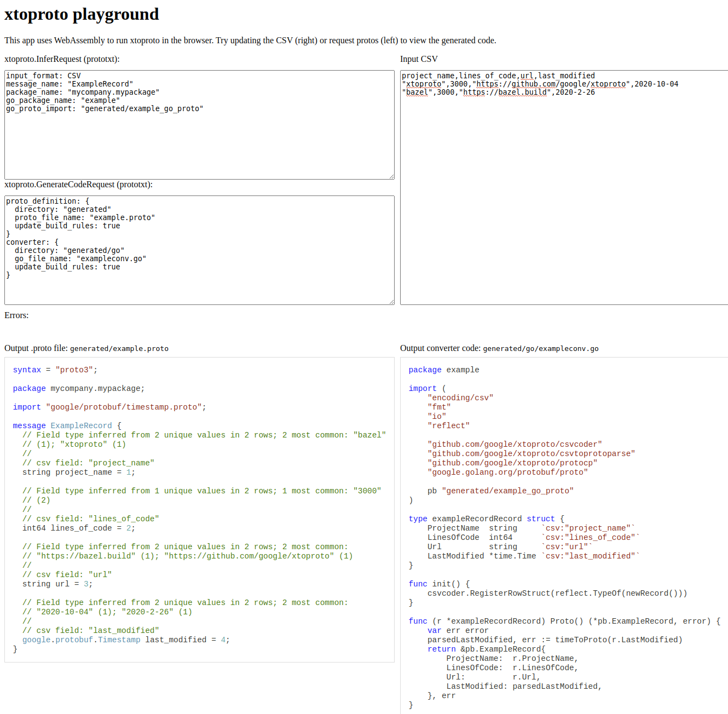
Task: Click the 'Input CSV' label
Action: point(419,59)
